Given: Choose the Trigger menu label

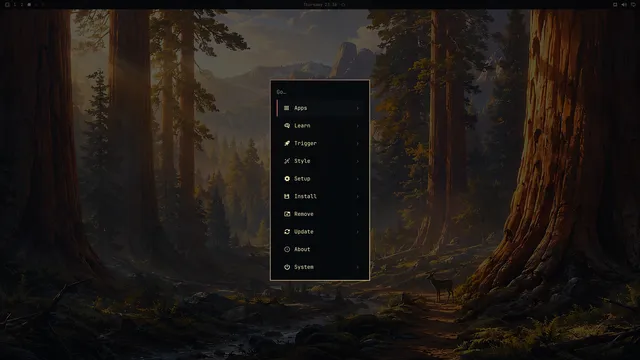Looking at the screenshot, I should coord(305,143).
